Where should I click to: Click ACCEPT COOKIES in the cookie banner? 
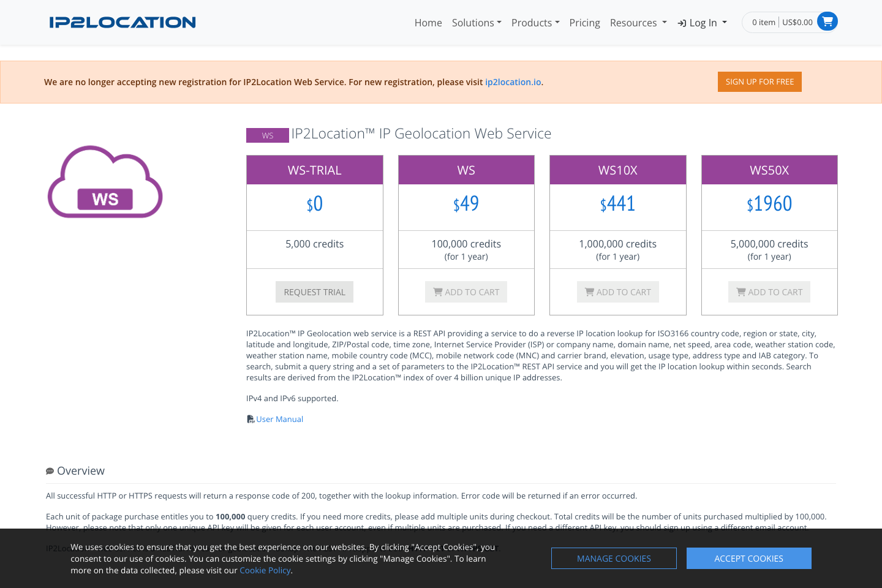[x=748, y=558]
